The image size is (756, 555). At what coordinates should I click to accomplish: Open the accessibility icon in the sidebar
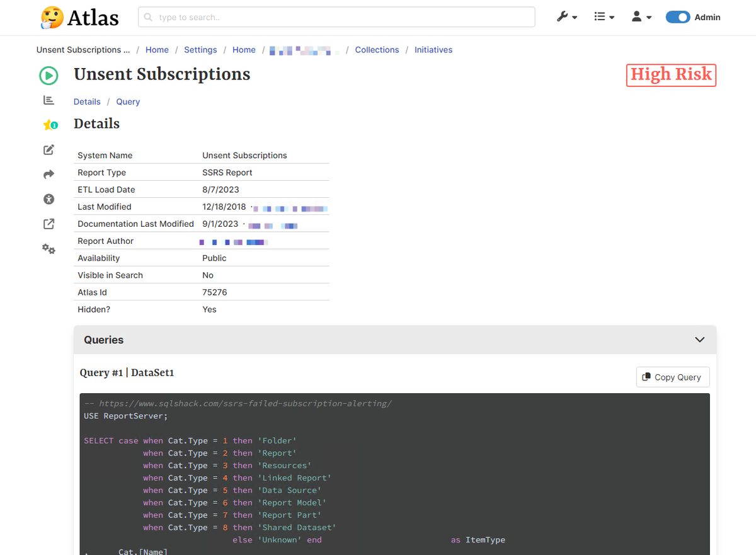49,198
